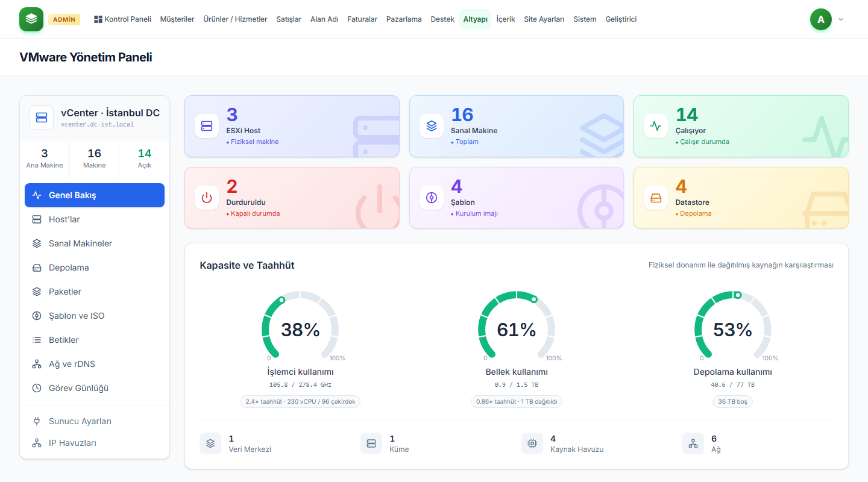
Task: Open the Satışlar menu
Action: [x=289, y=19]
